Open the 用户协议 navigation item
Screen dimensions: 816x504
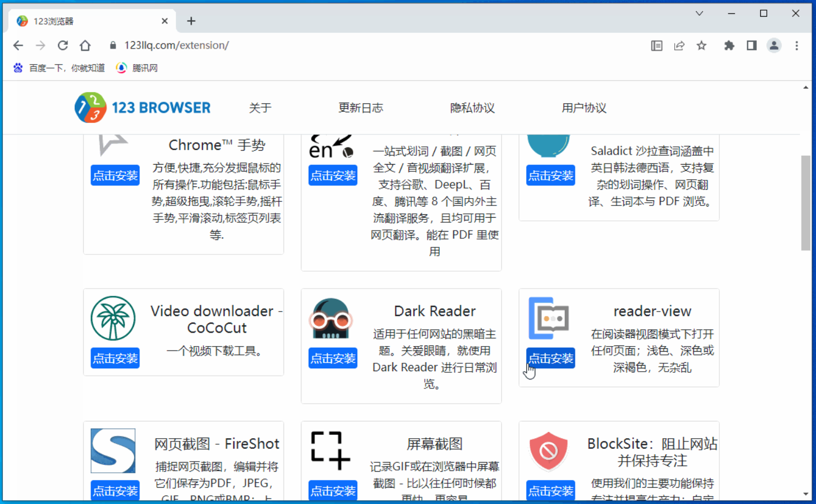[584, 108]
